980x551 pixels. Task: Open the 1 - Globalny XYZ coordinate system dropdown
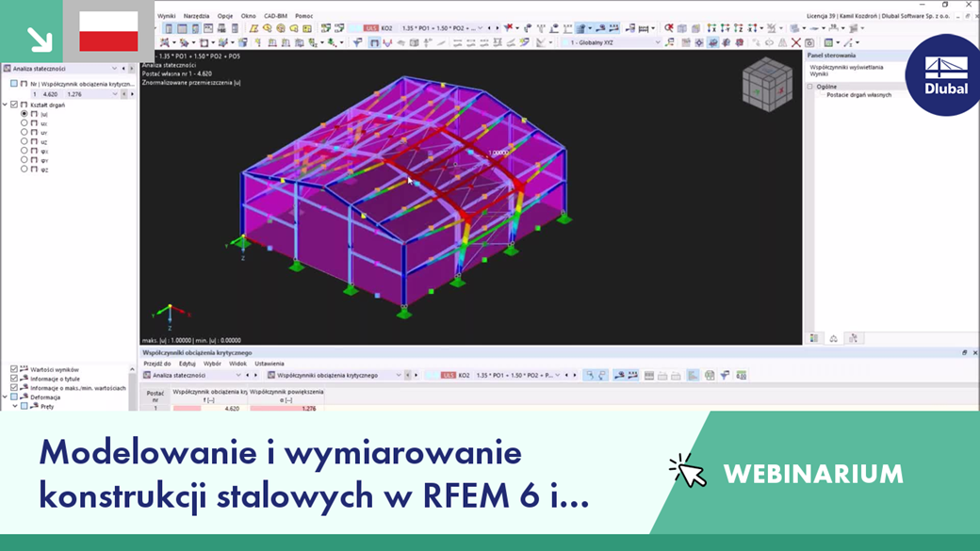(658, 42)
